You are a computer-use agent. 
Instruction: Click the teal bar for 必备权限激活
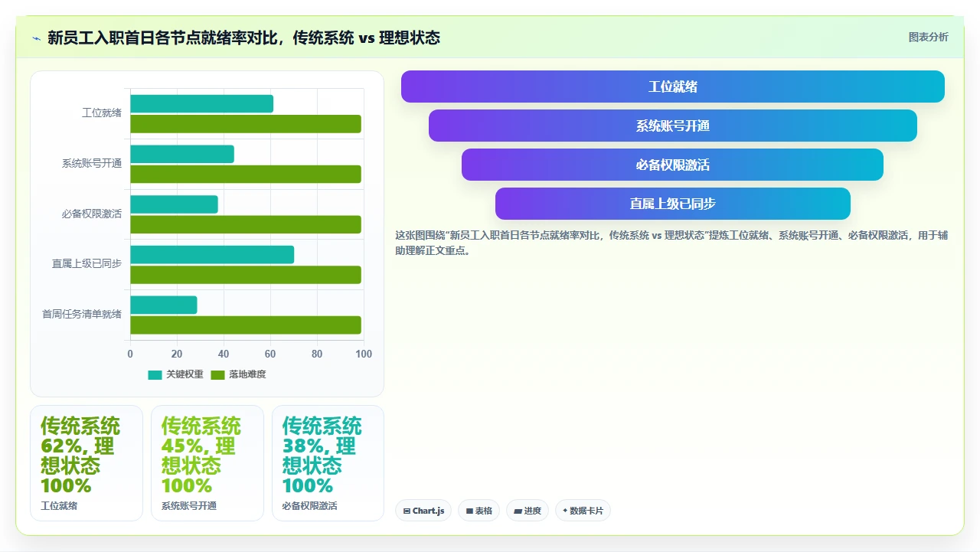click(x=174, y=204)
